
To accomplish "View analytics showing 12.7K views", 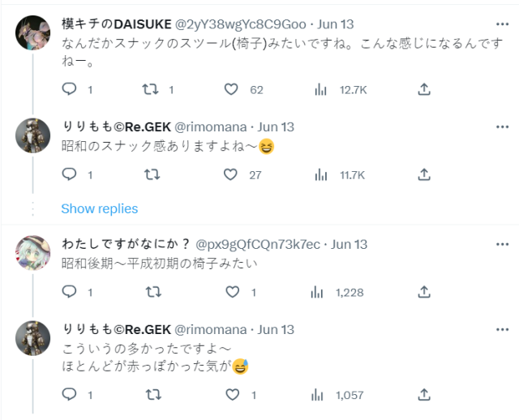I will click(320, 90).
